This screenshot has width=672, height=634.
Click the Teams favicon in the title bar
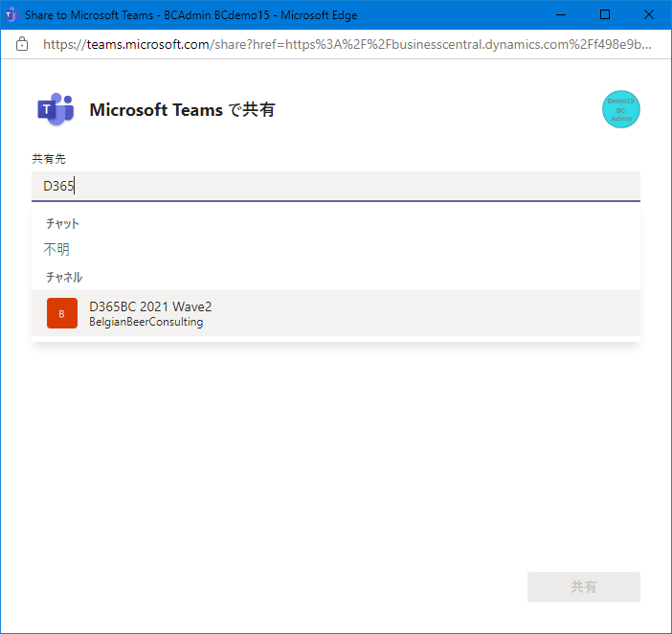coord(11,15)
